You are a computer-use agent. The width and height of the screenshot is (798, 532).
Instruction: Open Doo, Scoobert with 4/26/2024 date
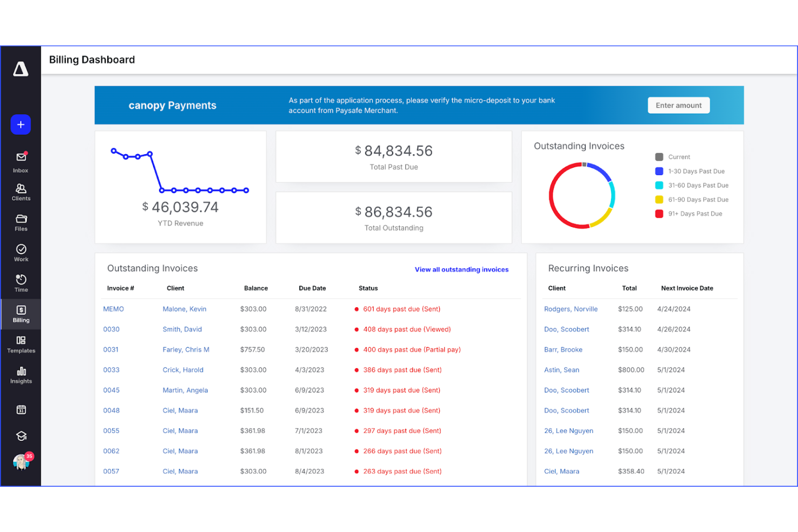click(566, 329)
